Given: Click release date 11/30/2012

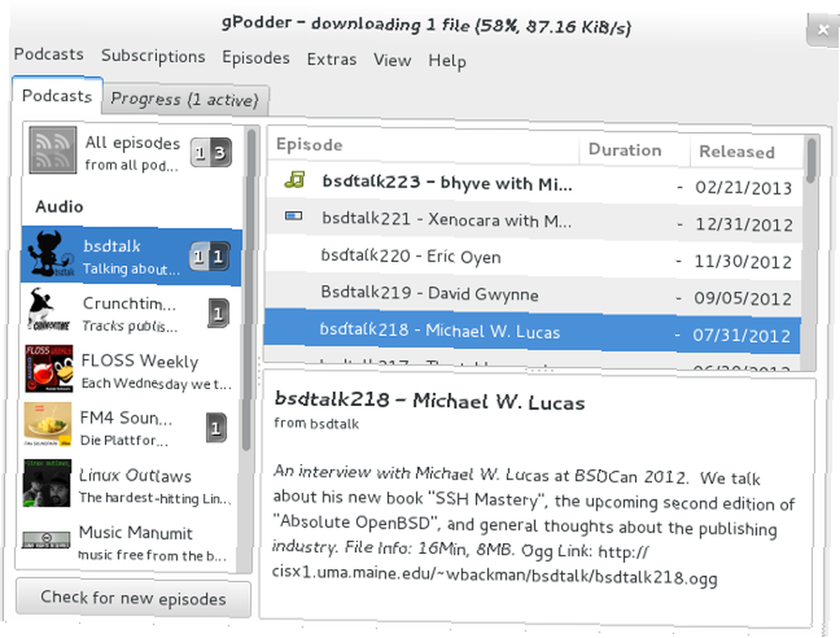Looking at the screenshot, I should (x=743, y=261).
